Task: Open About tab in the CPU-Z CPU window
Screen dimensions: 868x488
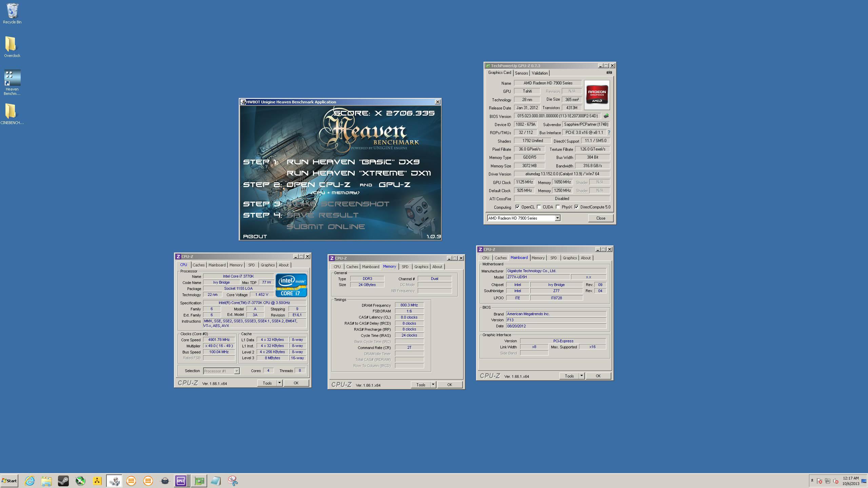Action: pos(283,265)
